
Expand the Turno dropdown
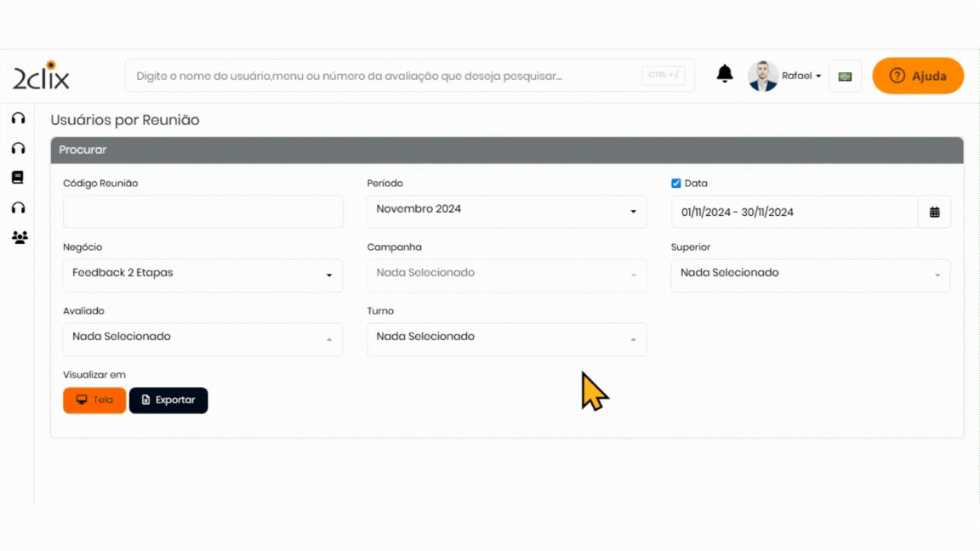(x=506, y=338)
